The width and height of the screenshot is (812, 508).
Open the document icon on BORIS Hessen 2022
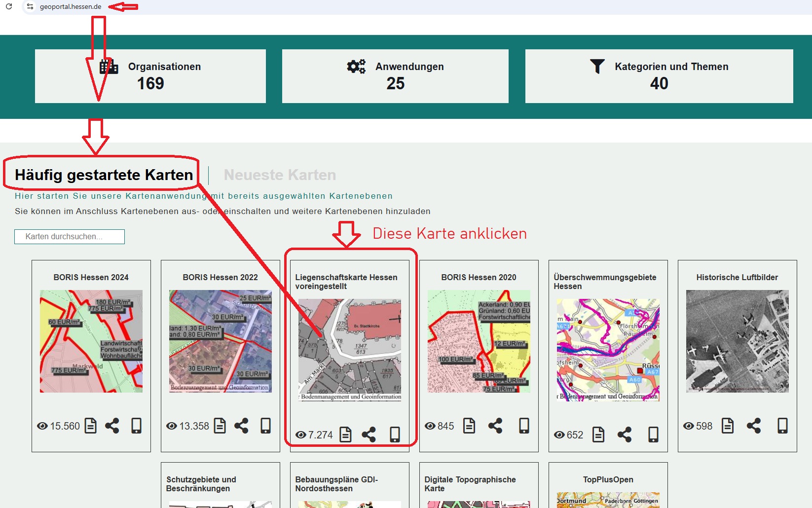pos(220,426)
